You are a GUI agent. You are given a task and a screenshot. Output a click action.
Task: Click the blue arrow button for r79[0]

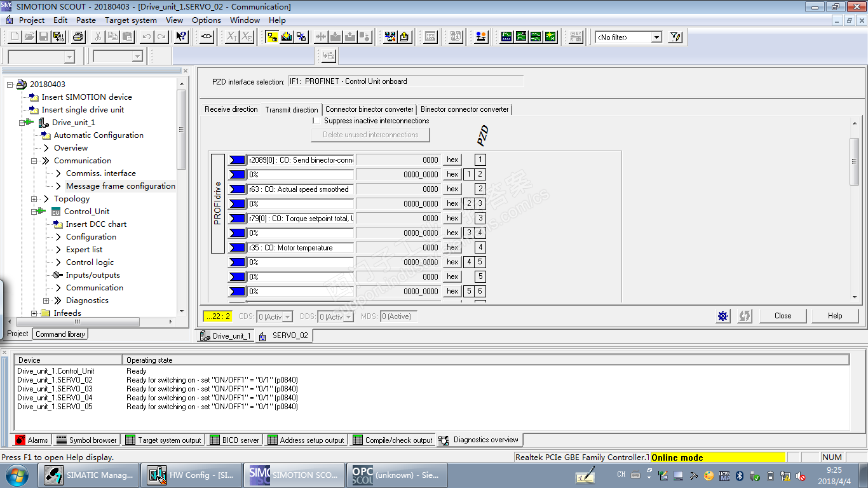click(237, 219)
